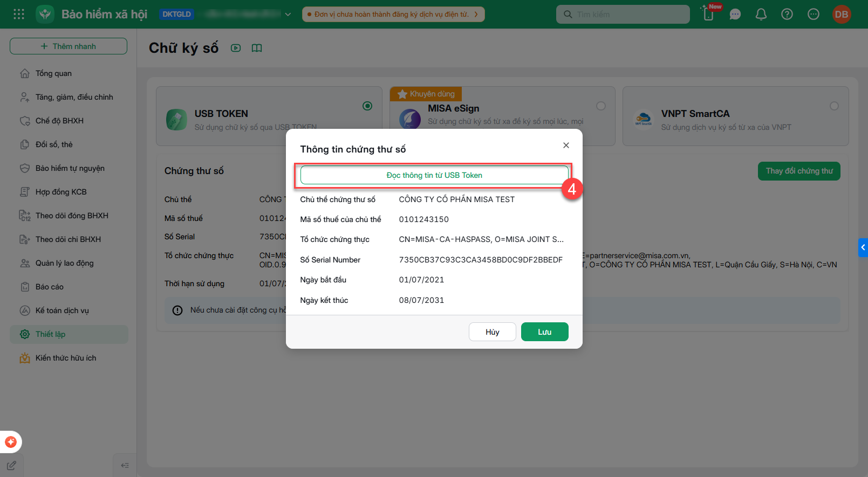Click the info icon in the notice bar

[177, 310]
